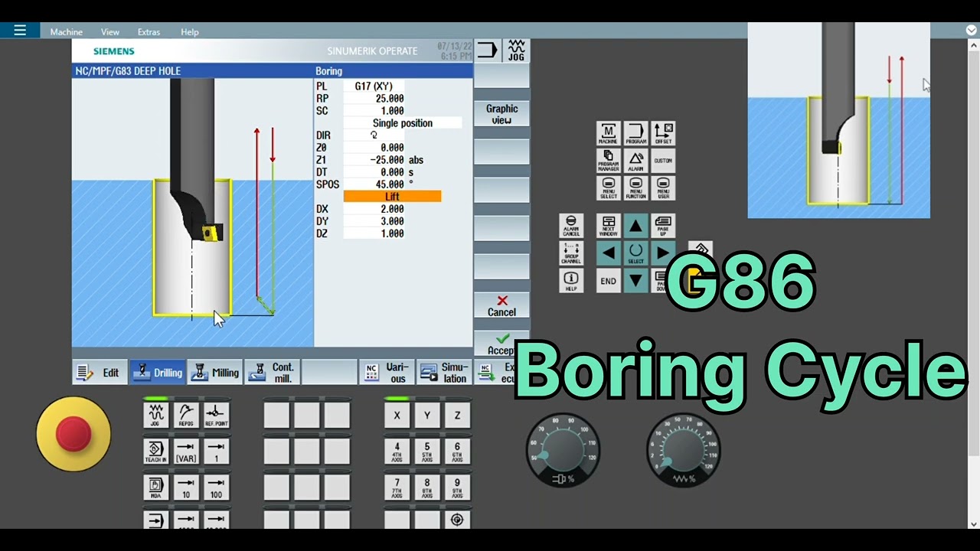Click the cursor down arrow key
The image size is (980, 551).
click(635, 281)
